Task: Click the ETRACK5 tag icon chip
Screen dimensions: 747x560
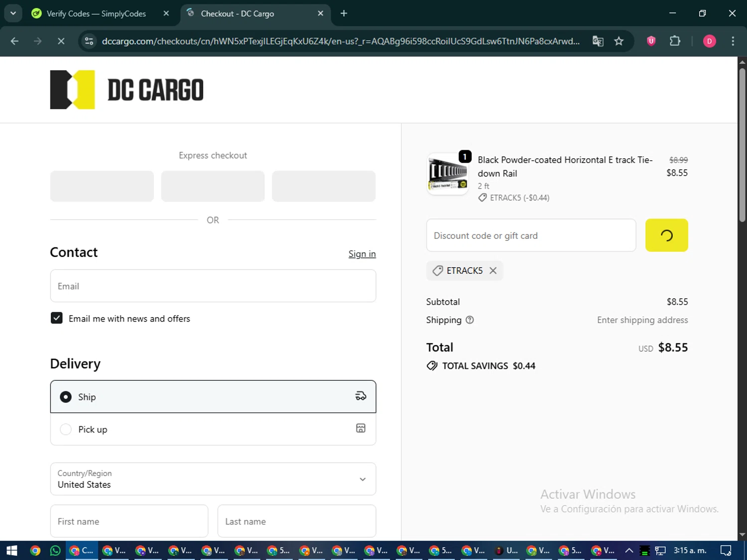Action: [438, 271]
